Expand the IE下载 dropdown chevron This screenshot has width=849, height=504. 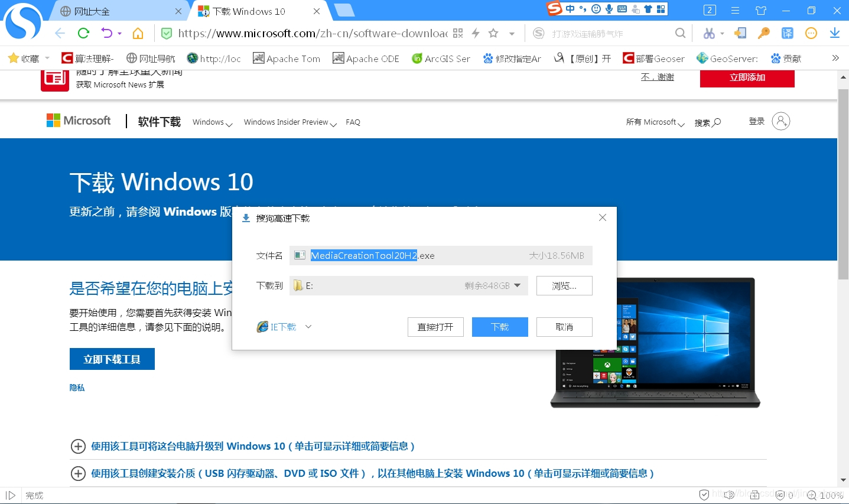[308, 326]
